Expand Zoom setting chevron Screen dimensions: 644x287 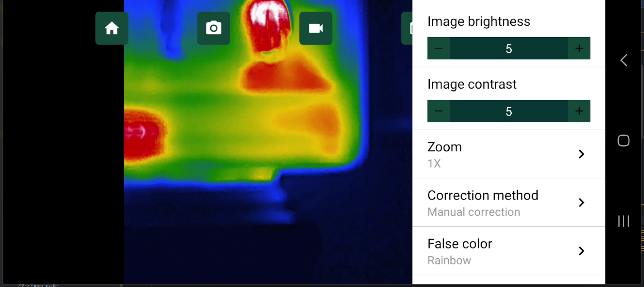[581, 154]
